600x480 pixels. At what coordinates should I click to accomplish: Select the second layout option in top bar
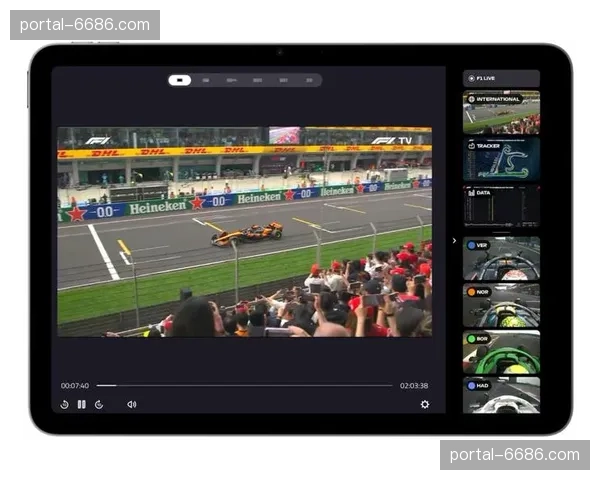[205, 80]
